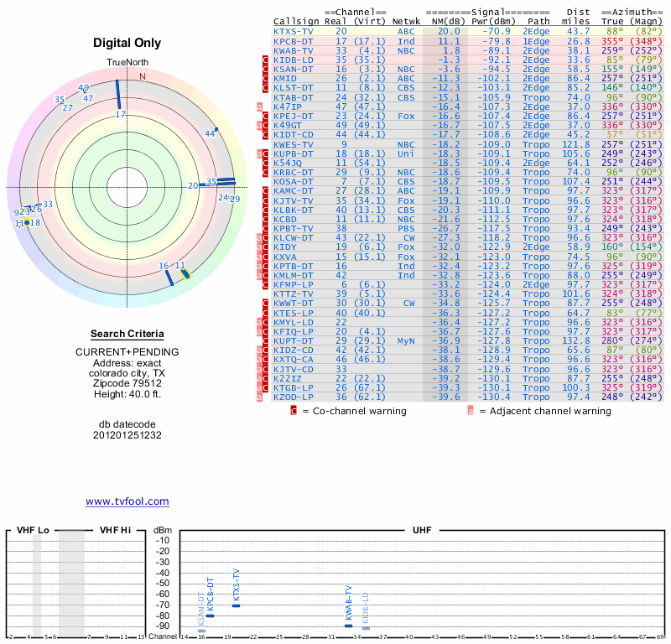
Task: Select the yellow-highlighted channel 11 marker on the radar
Action: click(185, 272)
